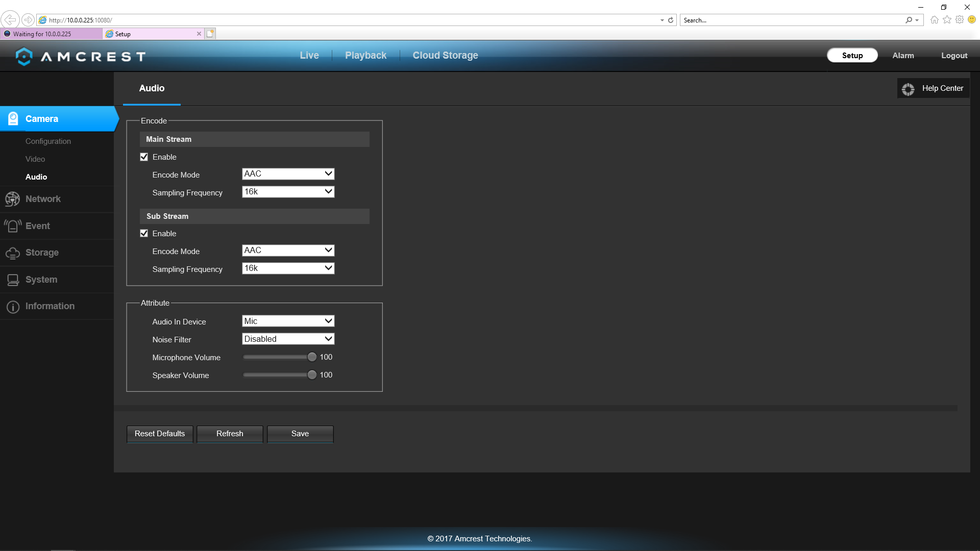
Task: Switch to the Live tab
Action: [309, 56]
